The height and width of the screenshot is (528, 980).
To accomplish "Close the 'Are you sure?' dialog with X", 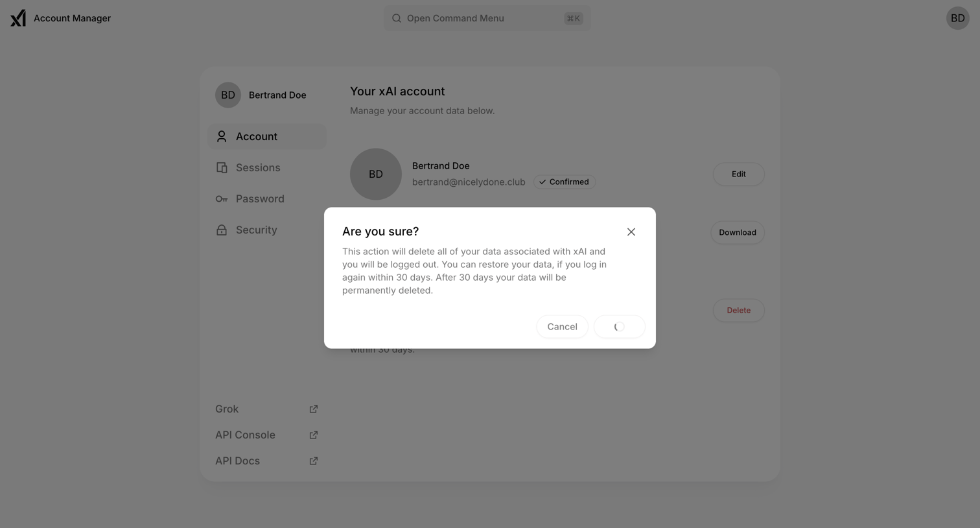I will coord(631,232).
